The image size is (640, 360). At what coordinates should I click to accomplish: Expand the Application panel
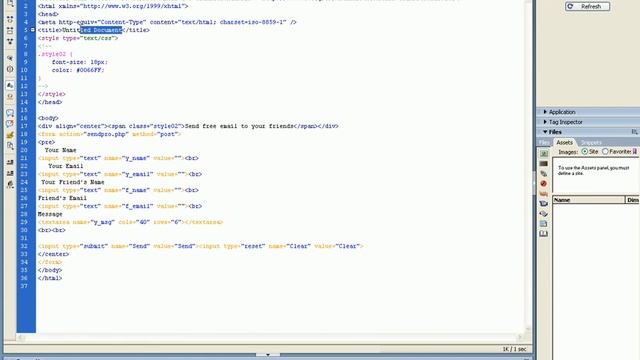click(x=545, y=112)
